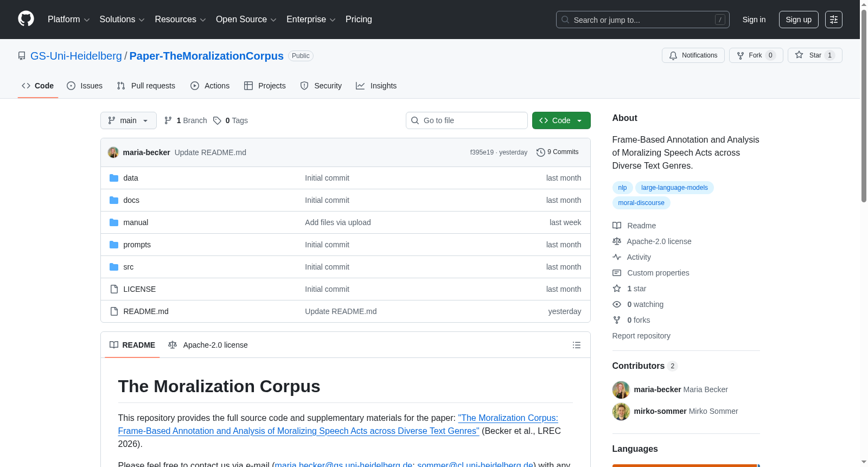The height and width of the screenshot is (467, 868).
Task: Expand the Solutions menu
Action: click(x=122, y=20)
